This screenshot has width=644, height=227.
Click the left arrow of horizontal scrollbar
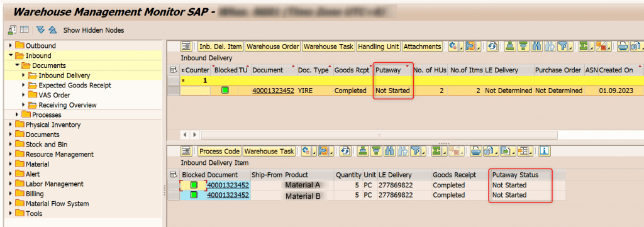[x=185, y=135]
